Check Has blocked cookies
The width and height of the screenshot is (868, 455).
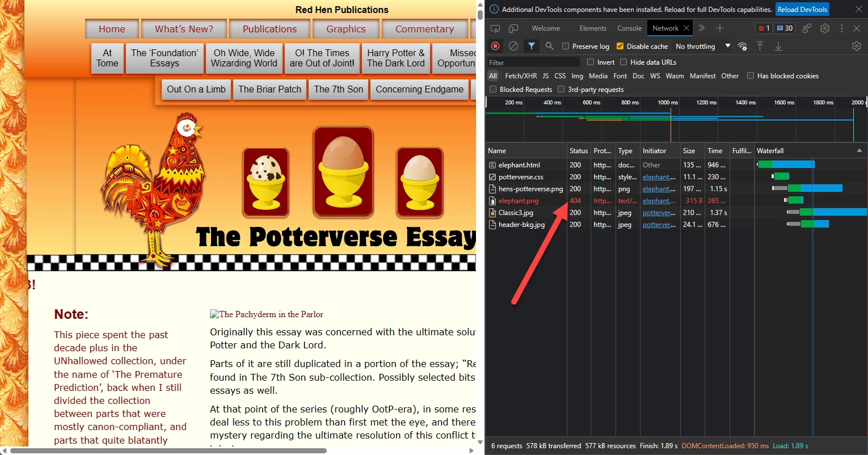(751, 75)
